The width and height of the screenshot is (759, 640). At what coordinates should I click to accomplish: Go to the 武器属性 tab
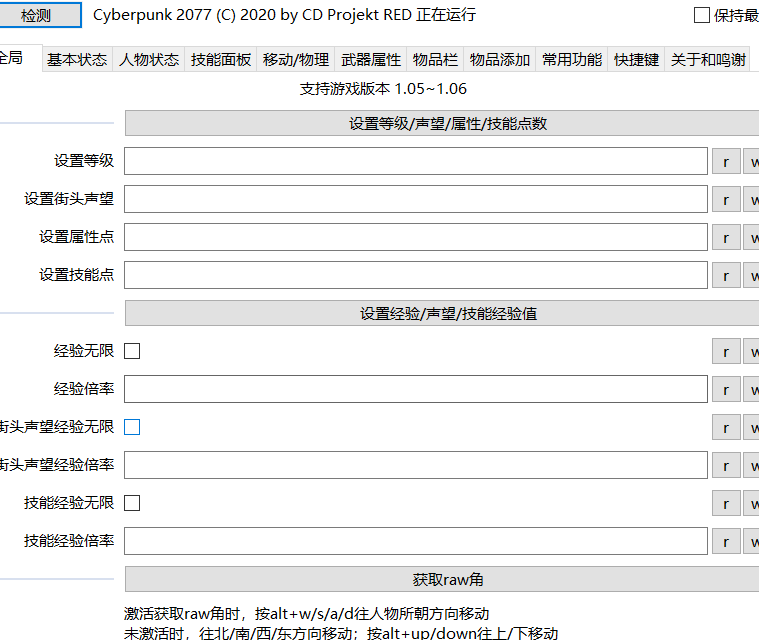[x=371, y=60]
